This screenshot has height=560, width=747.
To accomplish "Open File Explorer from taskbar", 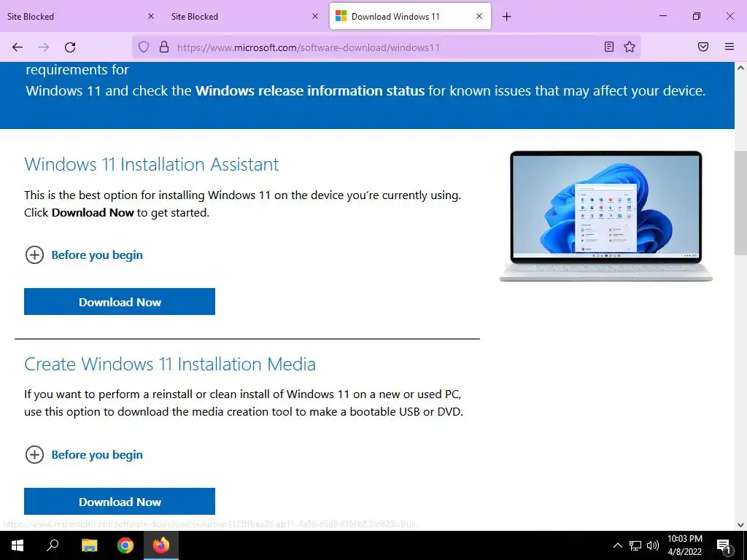I will click(89, 545).
